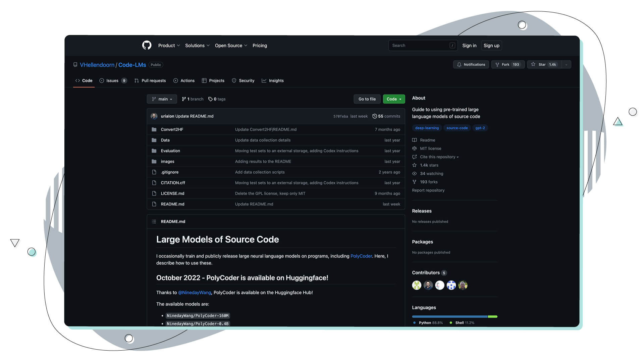Expand the green Code dropdown
This screenshot has width=644, height=362.
click(x=393, y=99)
